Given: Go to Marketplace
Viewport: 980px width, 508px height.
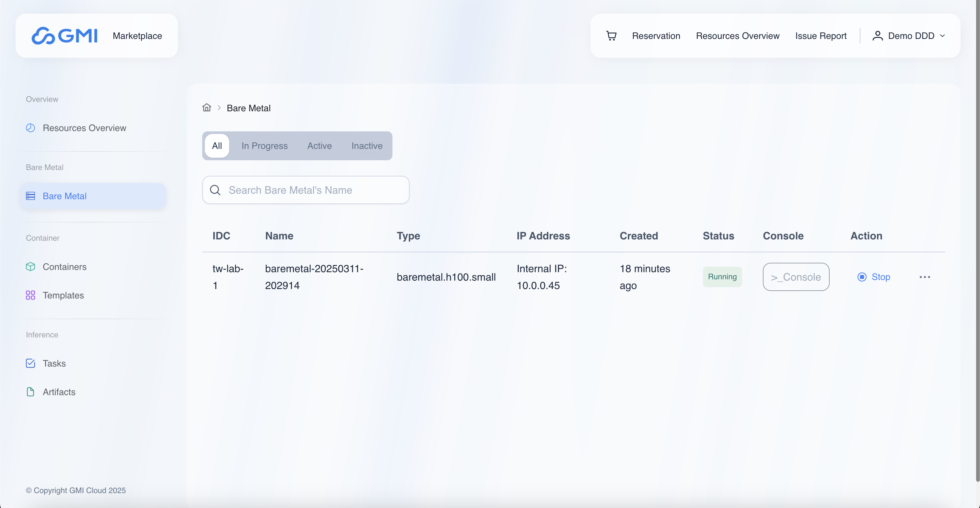Looking at the screenshot, I should [x=137, y=36].
